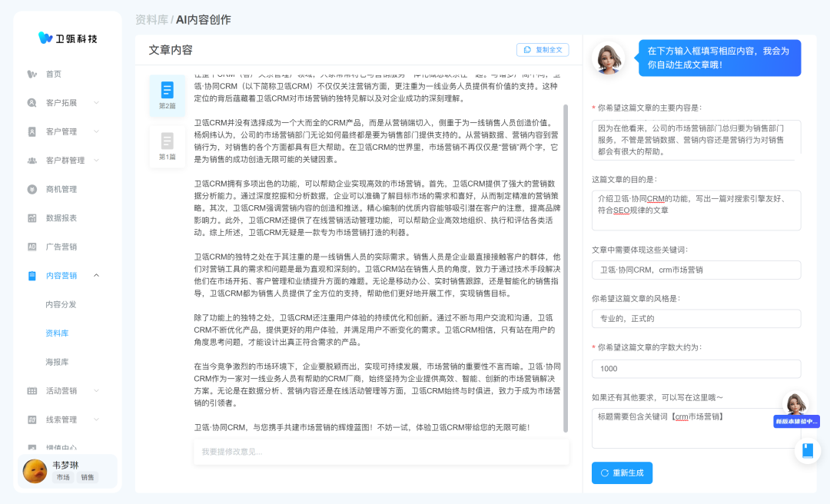Open the 海报库 submenu item
This screenshot has width=830, height=504.
click(57, 362)
